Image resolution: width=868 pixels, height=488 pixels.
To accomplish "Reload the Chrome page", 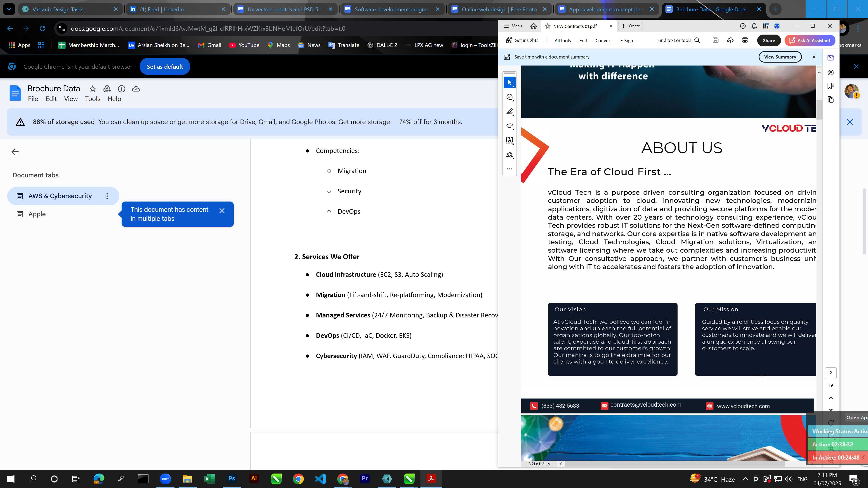I will click(x=42, y=29).
